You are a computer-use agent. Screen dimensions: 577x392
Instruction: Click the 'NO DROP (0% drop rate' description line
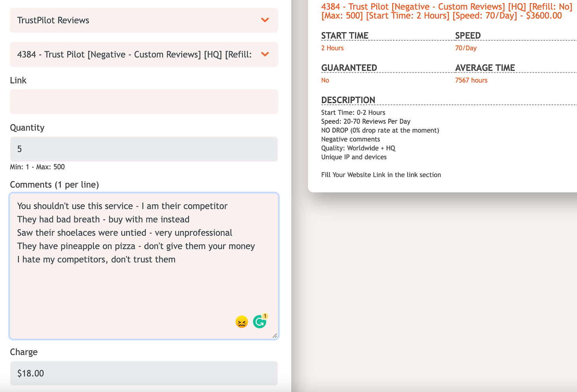tap(380, 130)
